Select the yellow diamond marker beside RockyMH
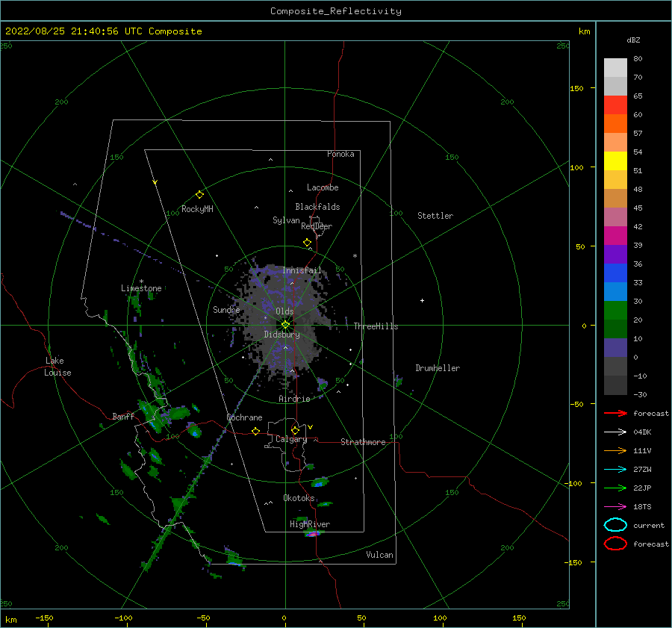The height and width of the screenshot is (628, 672). (199, 195)
